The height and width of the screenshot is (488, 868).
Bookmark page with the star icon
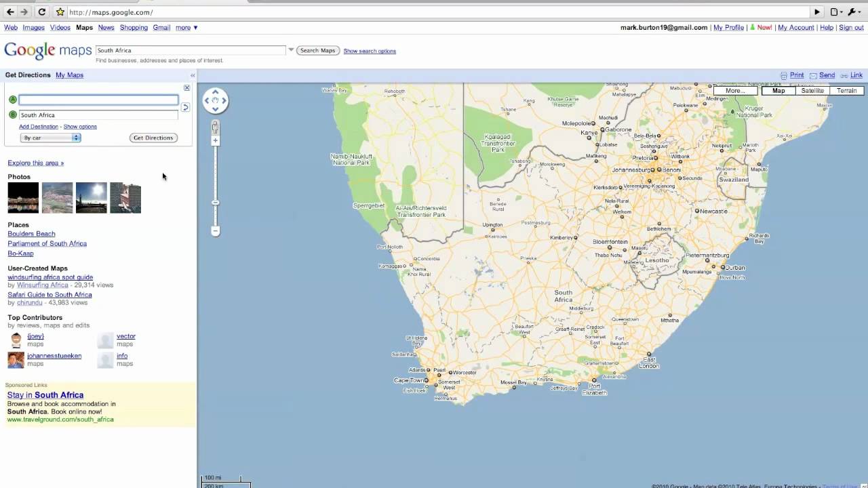point(60,12)
